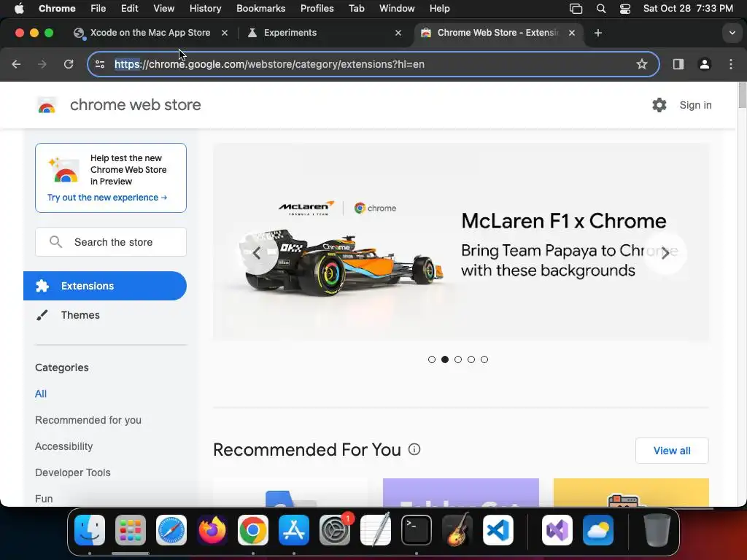The height and width of the screenshot is (560, 747).
Task: Select Themes in the sidebar
Action: coord(105,315)
